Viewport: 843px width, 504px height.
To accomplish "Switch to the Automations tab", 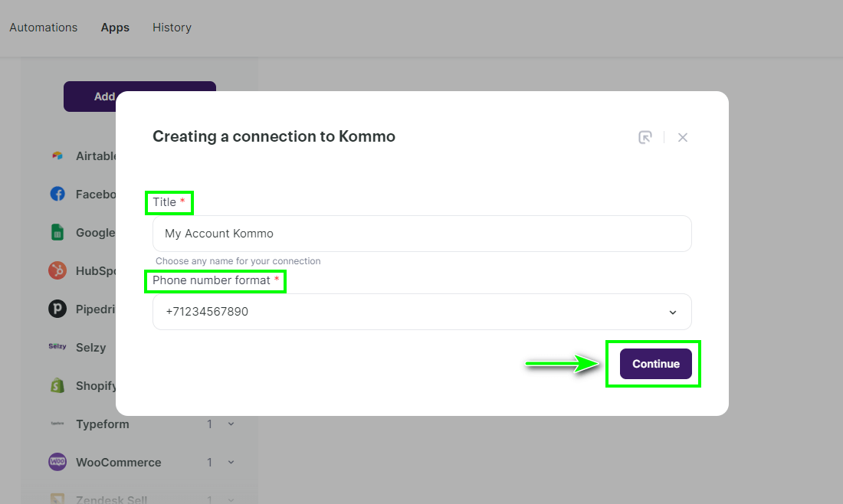I will [x=44, y=28].
